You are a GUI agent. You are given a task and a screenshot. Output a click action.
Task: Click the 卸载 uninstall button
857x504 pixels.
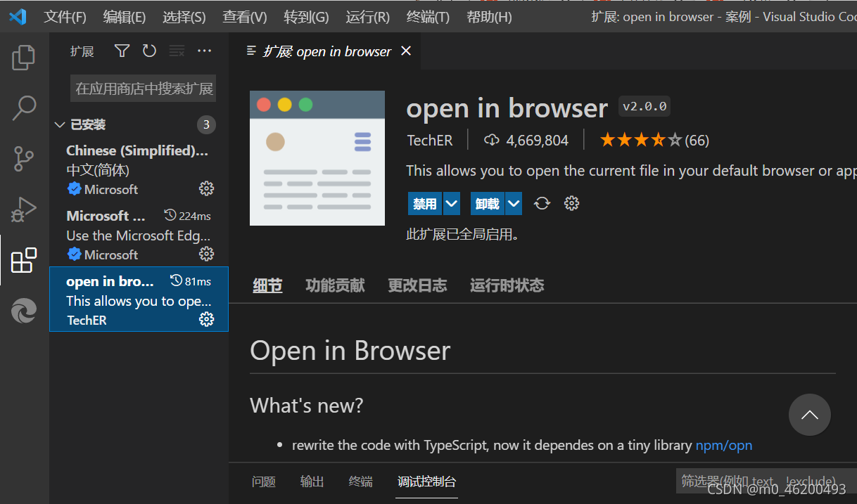tap(488, 204)
